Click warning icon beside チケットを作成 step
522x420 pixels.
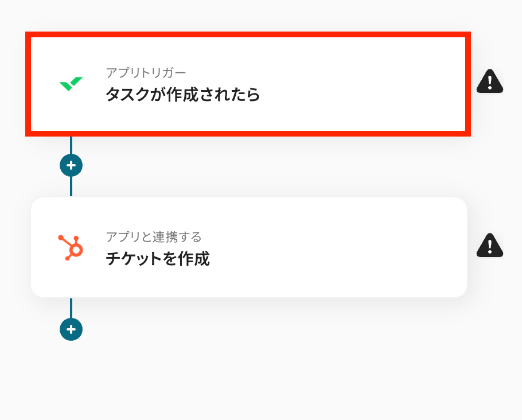click(489, 246)
